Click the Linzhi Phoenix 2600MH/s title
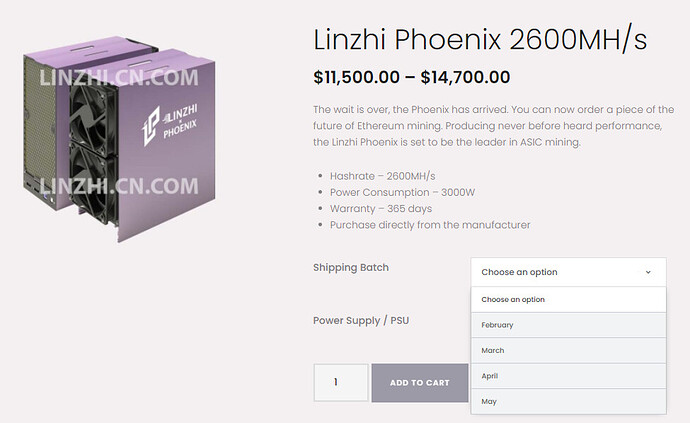Viewport: 690px width, 423px height. (480, 40)
